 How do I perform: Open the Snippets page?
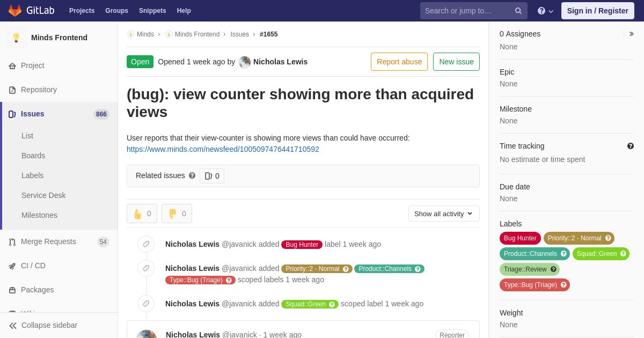tap(152, 11)
